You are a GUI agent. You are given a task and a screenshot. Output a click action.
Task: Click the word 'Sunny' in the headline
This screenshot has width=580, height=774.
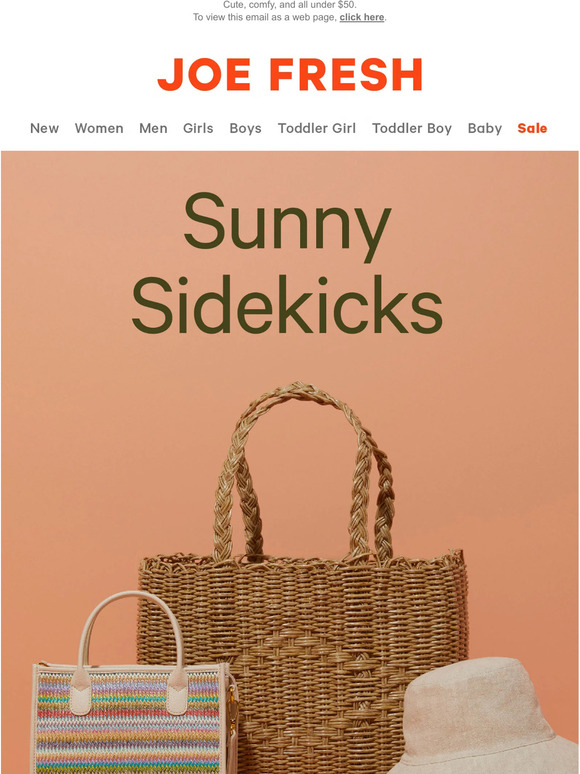288,227
